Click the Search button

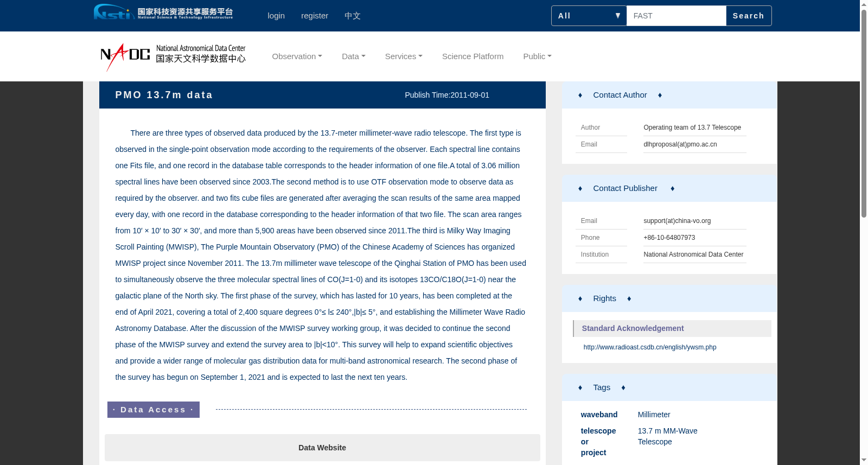[749, 16]
